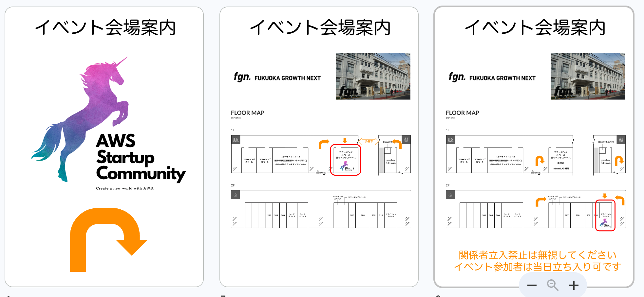
Task: Click the 外廊下 label on the middle slide map
Action: coord(369,141)
